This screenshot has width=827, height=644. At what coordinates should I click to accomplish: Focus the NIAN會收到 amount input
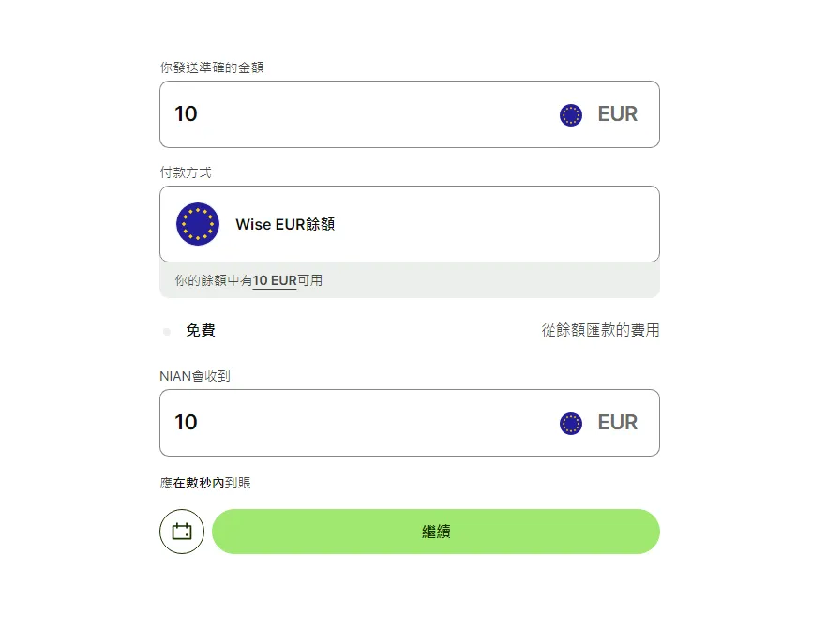coord(358,423)
